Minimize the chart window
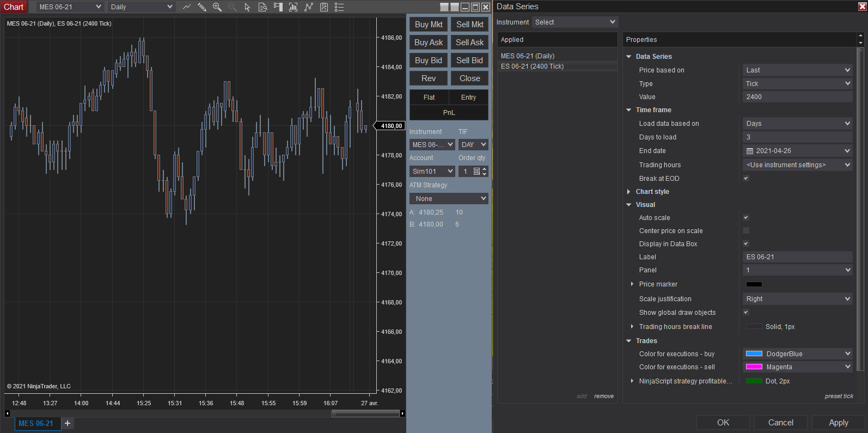The image size is (868, 433). [465, 7]
